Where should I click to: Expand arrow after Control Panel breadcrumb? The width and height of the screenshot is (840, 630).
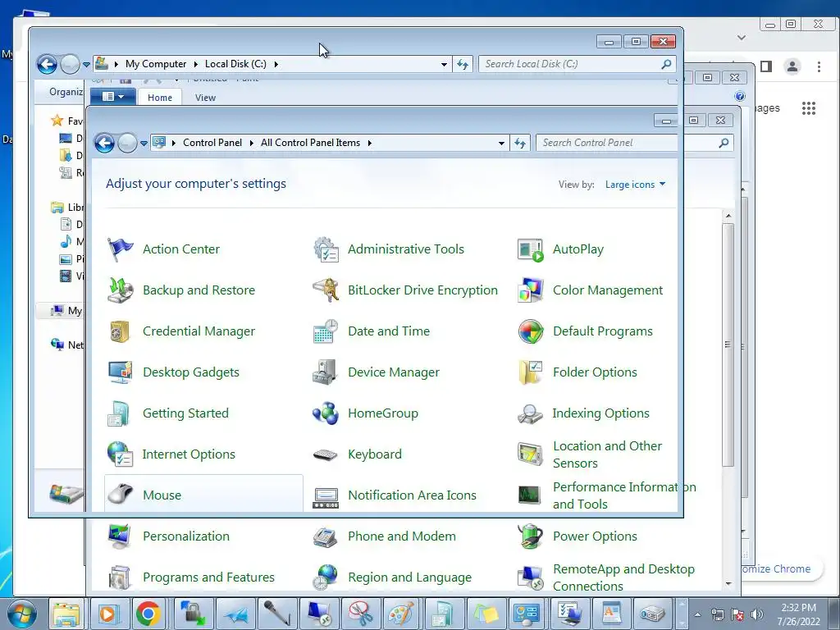(251, 143)
